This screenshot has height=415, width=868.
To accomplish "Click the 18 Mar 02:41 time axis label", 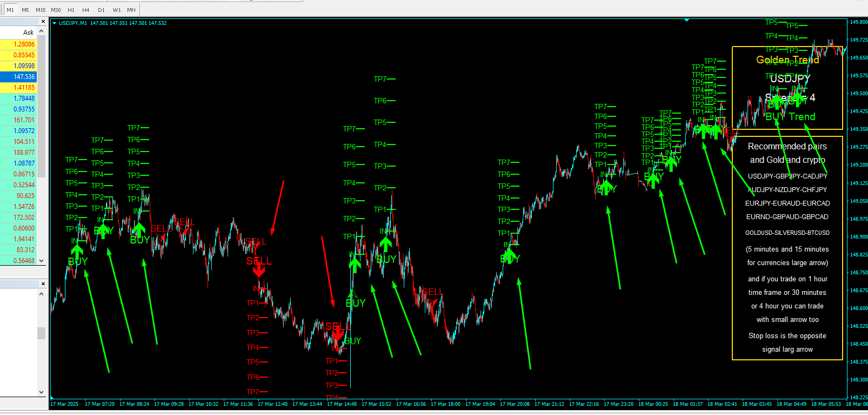I will tap(722, 404).
